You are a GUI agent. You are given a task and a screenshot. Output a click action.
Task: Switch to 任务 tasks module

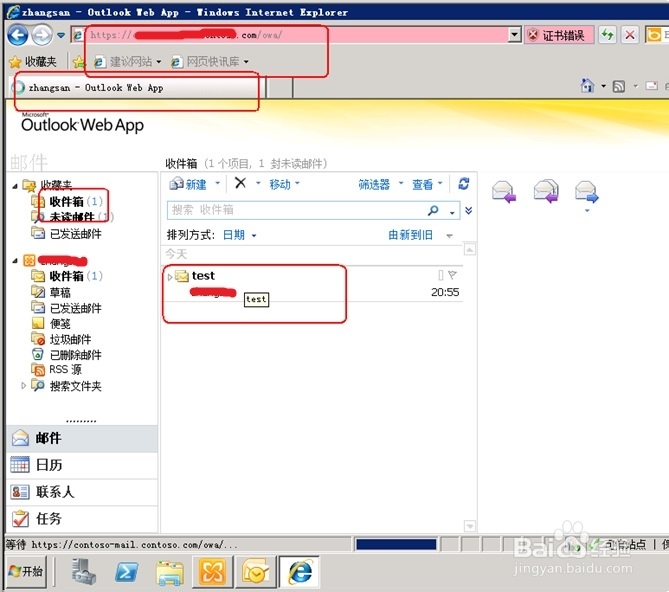pos(82,519)
